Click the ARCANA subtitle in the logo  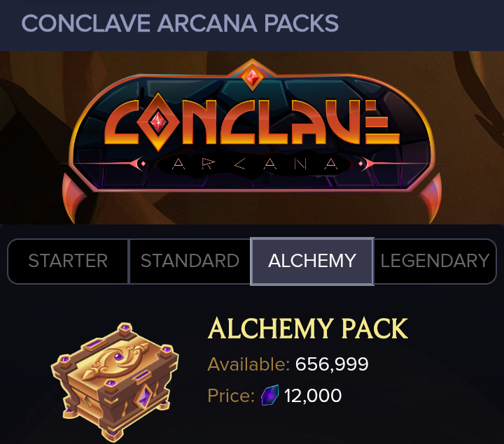tap(255, 164)
